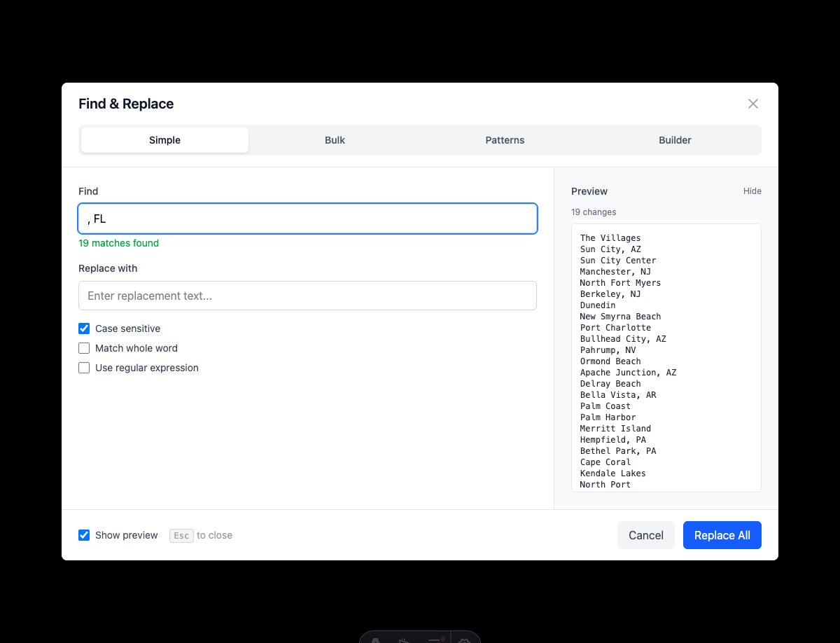
Task: Select the Simple tab
Action: (x=164, y=140)
